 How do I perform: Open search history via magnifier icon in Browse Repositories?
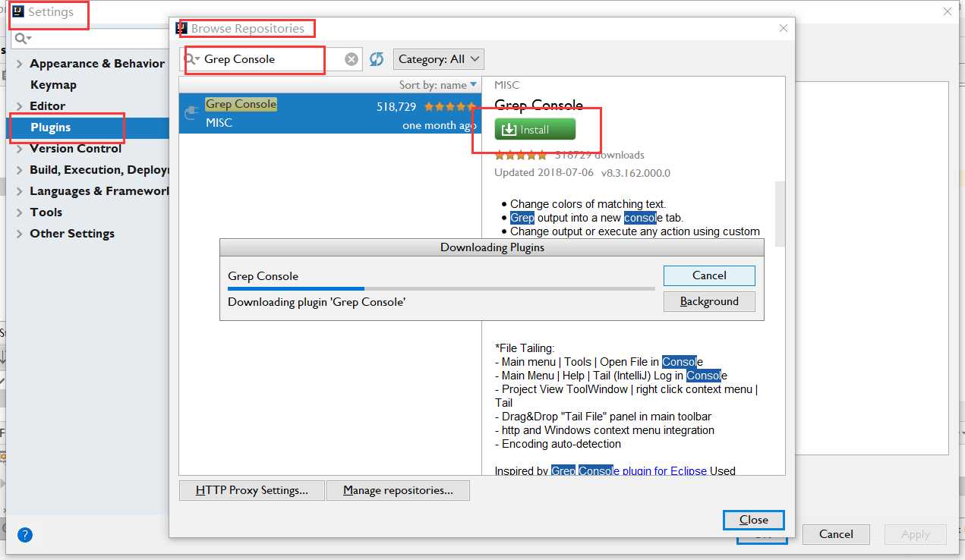[x=192, y=59]
